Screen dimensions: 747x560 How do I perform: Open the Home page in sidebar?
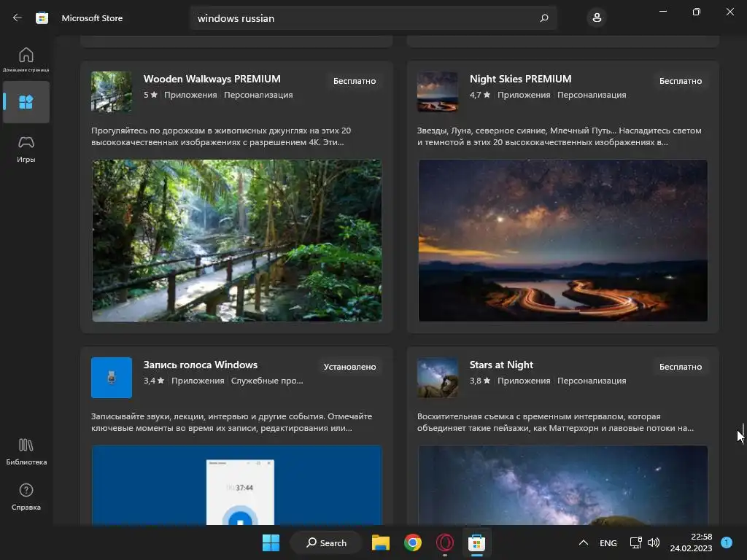pos(26,59)
